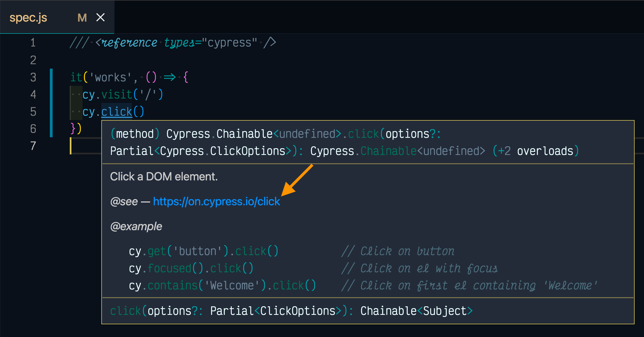
Task: Click line number 3 in the gutter
Action: [x=33, y=77]
